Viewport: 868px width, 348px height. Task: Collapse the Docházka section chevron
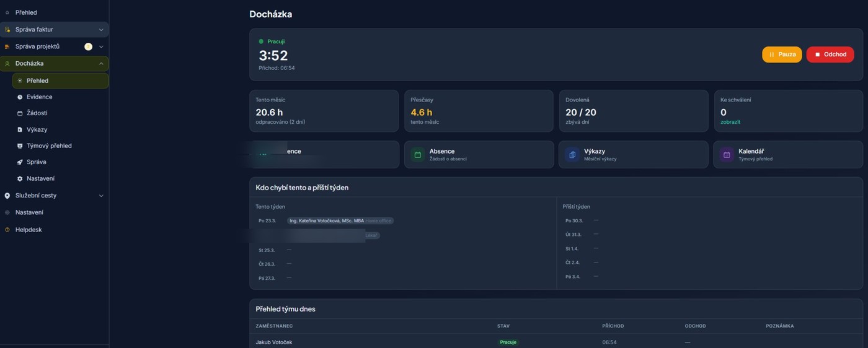pos(101,64)
